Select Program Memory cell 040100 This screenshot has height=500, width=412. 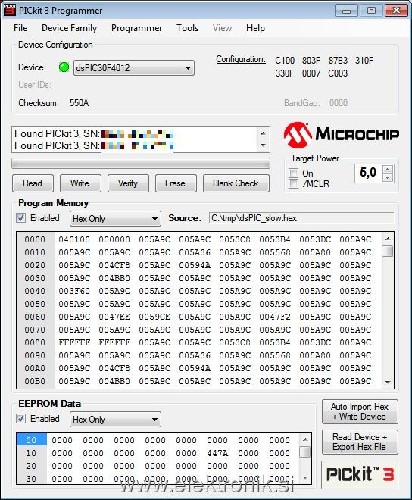[x=74, y=239]
